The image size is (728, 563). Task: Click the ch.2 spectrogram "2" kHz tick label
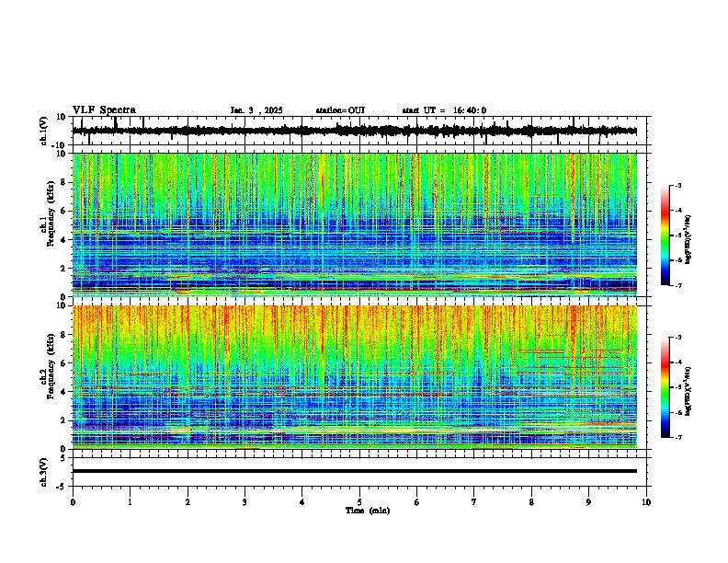63,420
